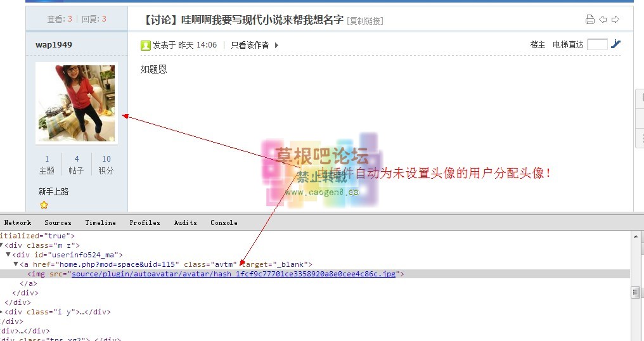Open the Console tab in DevTools
The image size is (644, 341).
(224, 222)
